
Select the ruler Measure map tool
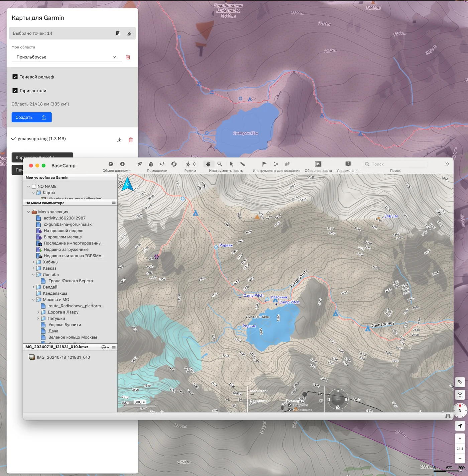click(243, 164)
